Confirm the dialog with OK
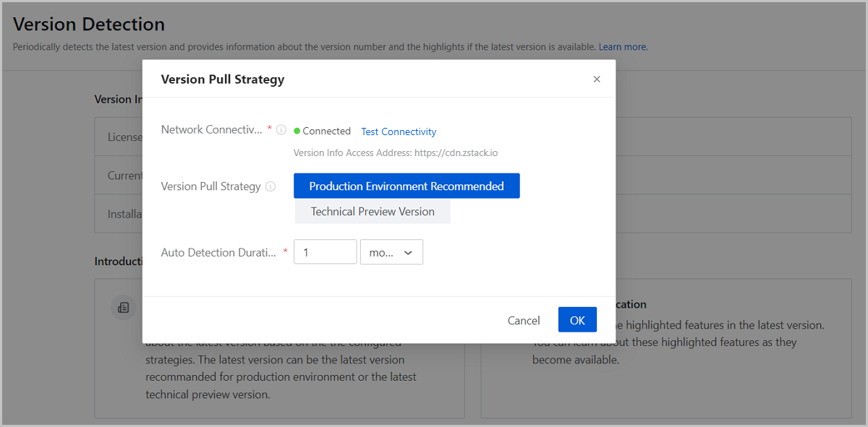The width and height of the screenshot is (868, 427). point(577,320)
